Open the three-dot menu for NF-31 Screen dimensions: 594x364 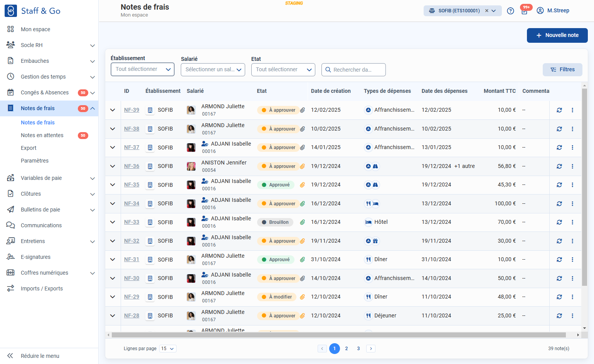[x=572, y=260]
